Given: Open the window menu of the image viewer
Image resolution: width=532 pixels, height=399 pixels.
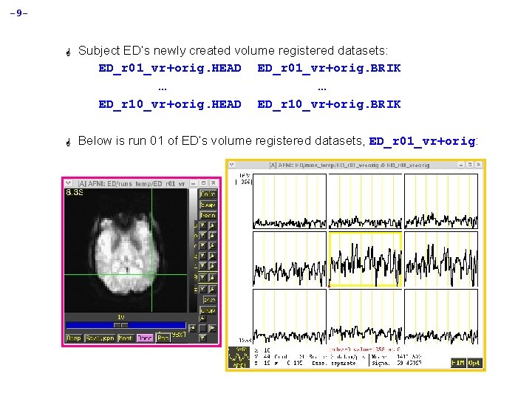Looking at the screenshot, I should tap(68, 183).
